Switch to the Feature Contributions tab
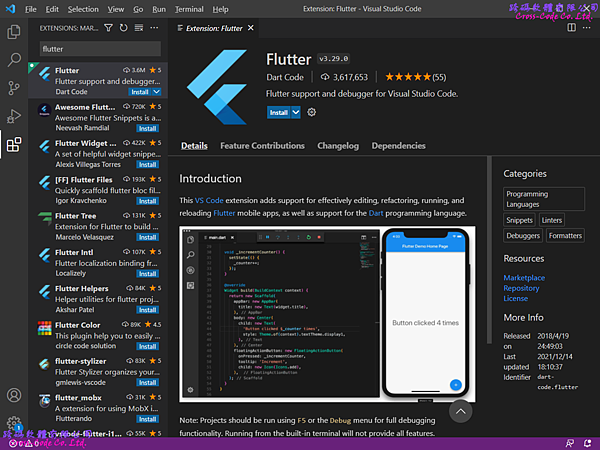Screen dimensions: 600x450 click(262, 146)
